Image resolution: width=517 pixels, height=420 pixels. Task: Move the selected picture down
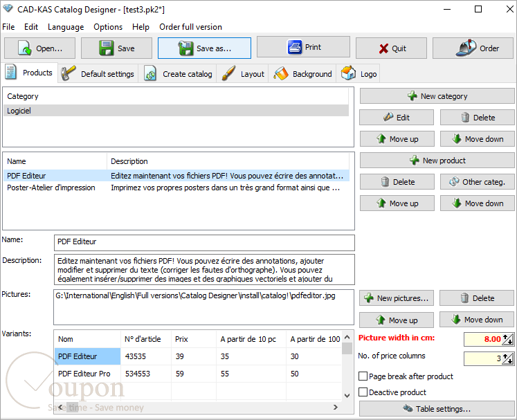pos(476,320)
